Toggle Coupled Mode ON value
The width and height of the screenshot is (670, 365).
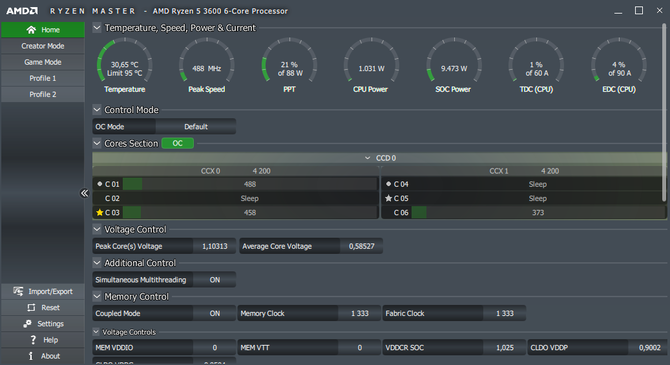(x=215, y=313)
